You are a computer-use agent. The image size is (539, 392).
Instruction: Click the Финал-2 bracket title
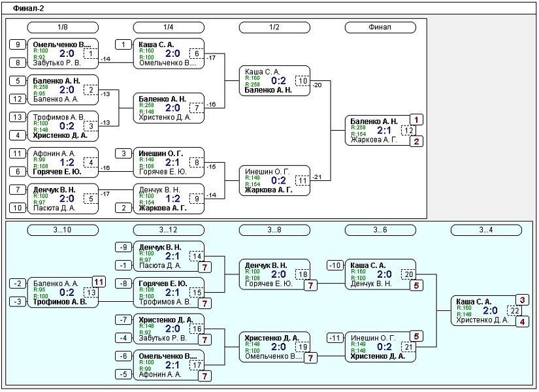coord(28,8)
